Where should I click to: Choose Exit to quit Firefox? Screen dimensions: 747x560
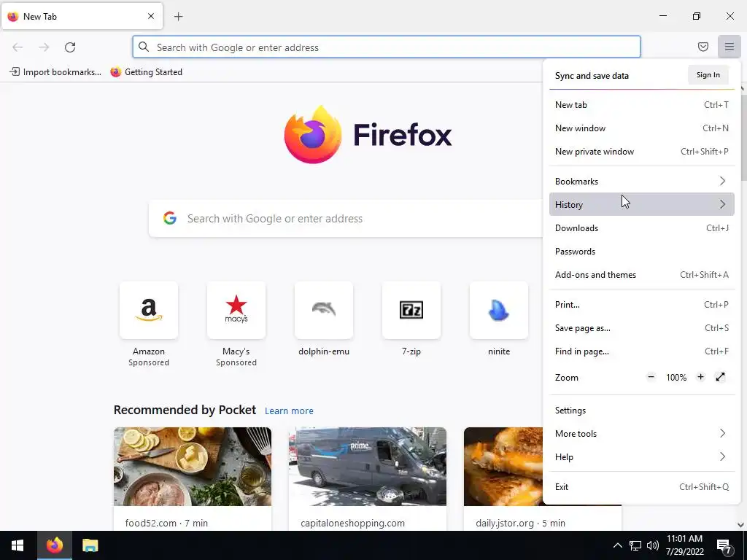click(642, 487)
